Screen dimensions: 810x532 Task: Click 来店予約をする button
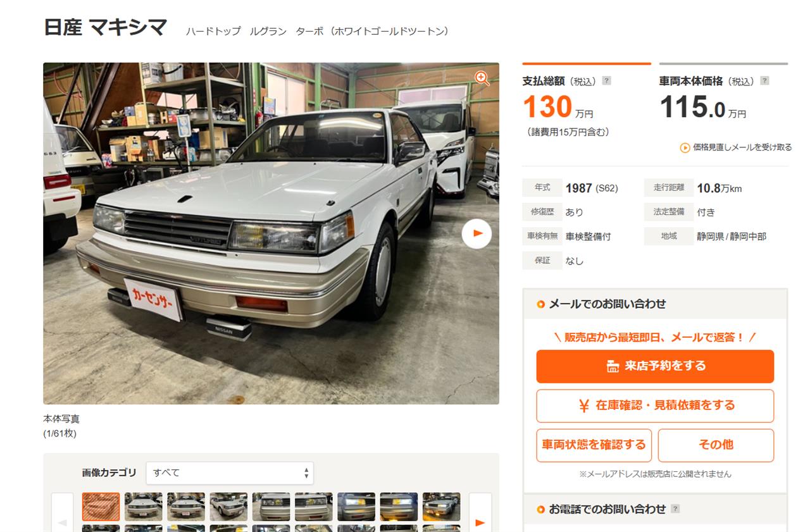pos(655,366)
